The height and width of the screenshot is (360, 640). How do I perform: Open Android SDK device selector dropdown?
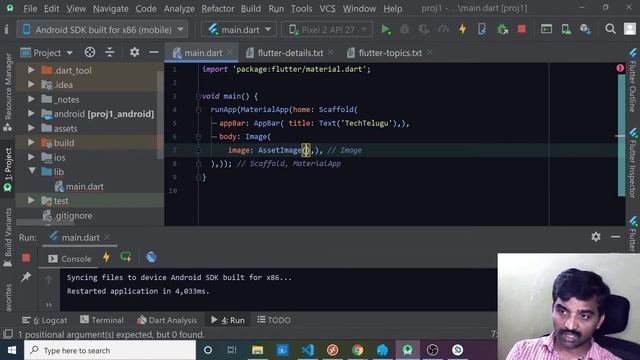(x=102, y=29)
